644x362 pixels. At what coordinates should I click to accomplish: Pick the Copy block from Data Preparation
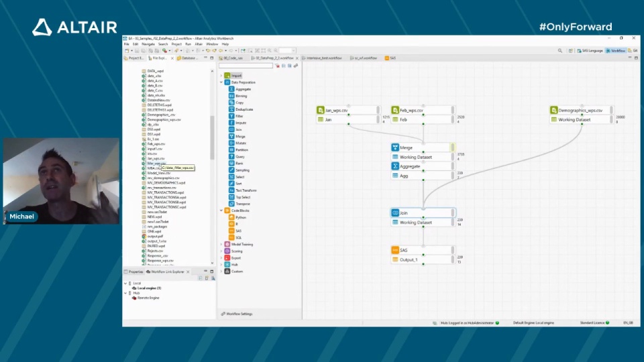[x=236, y=103]
